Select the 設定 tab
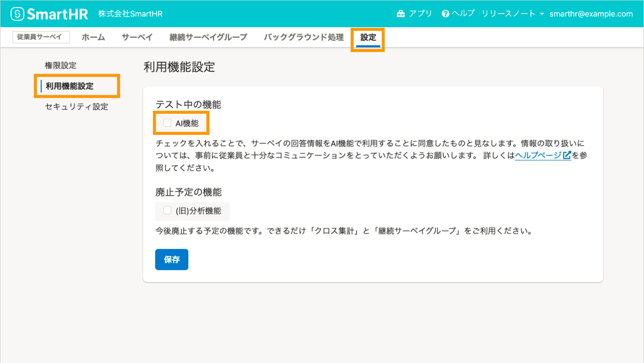 pyautogui.click(x=368, y=37)
